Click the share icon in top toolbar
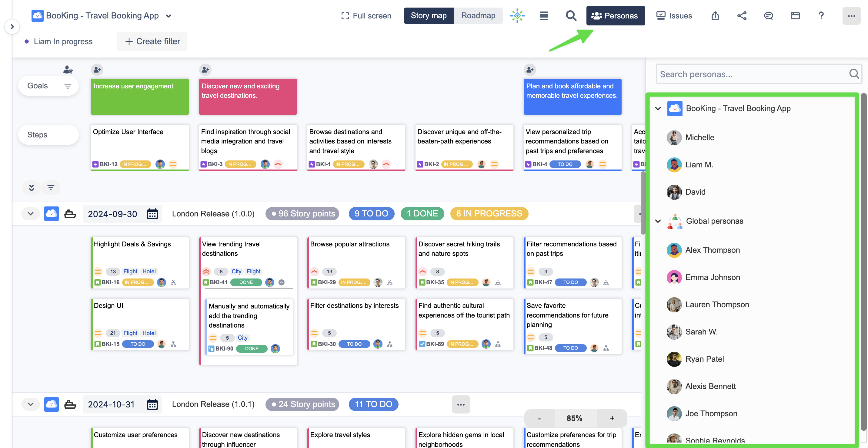The height and width of the screenshot is (448, 868). click(742, 16)
